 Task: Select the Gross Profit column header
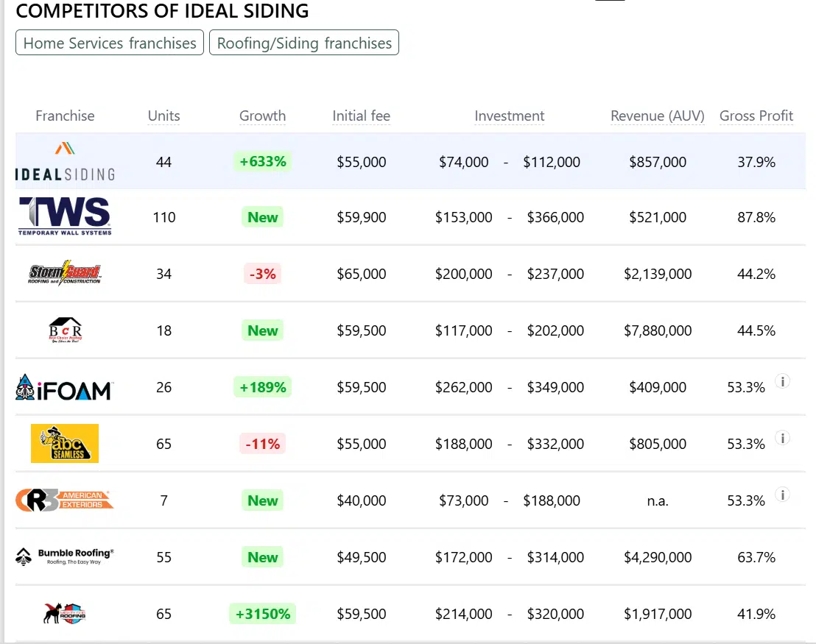pyautogui.click(x=756, y=116)
